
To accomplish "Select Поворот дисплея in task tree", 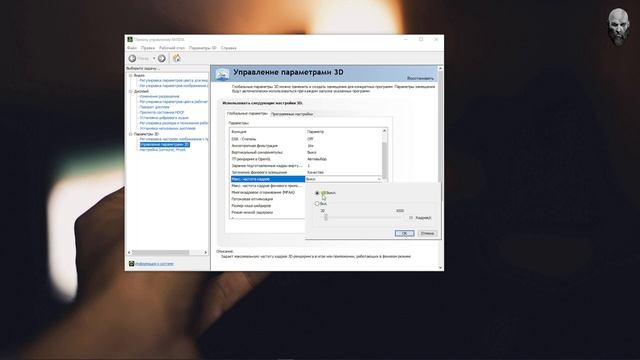I will pos(154,107).
